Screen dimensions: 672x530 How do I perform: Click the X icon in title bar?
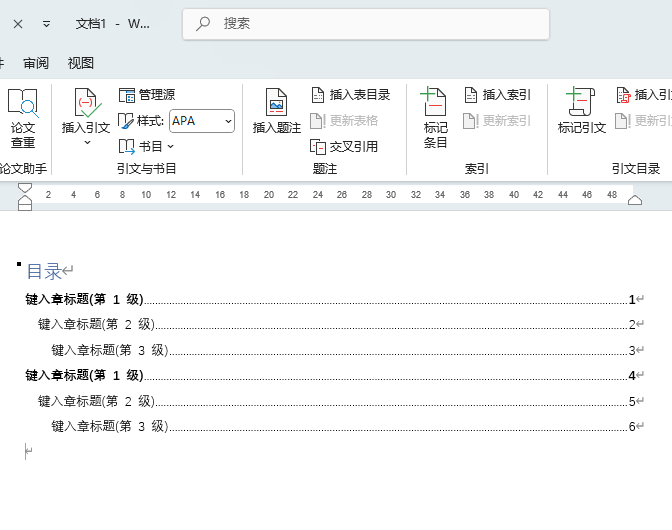pos(18,24)
